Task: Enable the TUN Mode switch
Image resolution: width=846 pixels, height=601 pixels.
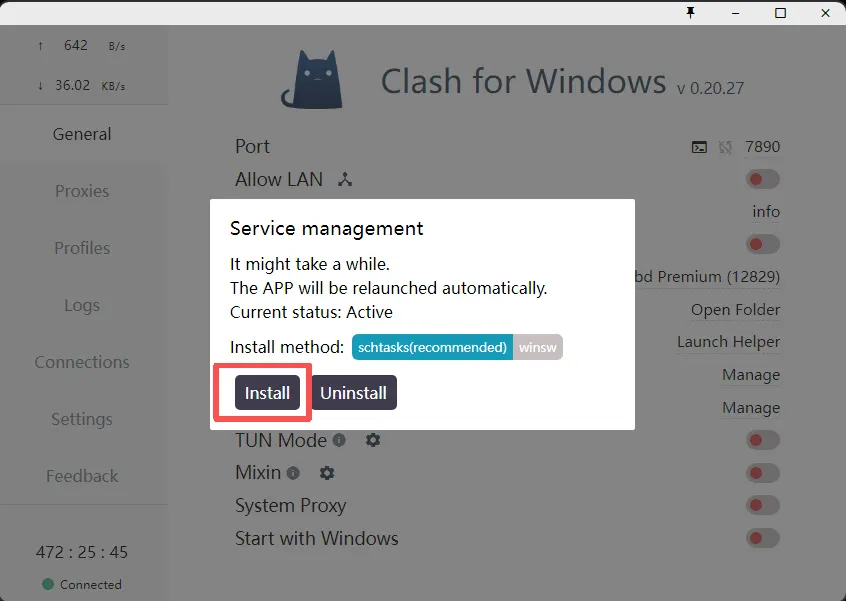Action: 763,440
